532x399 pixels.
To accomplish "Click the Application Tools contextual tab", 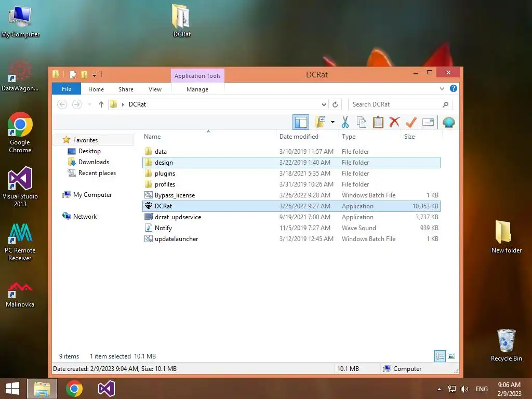I will pyautogui.click(x=197, y=76).
